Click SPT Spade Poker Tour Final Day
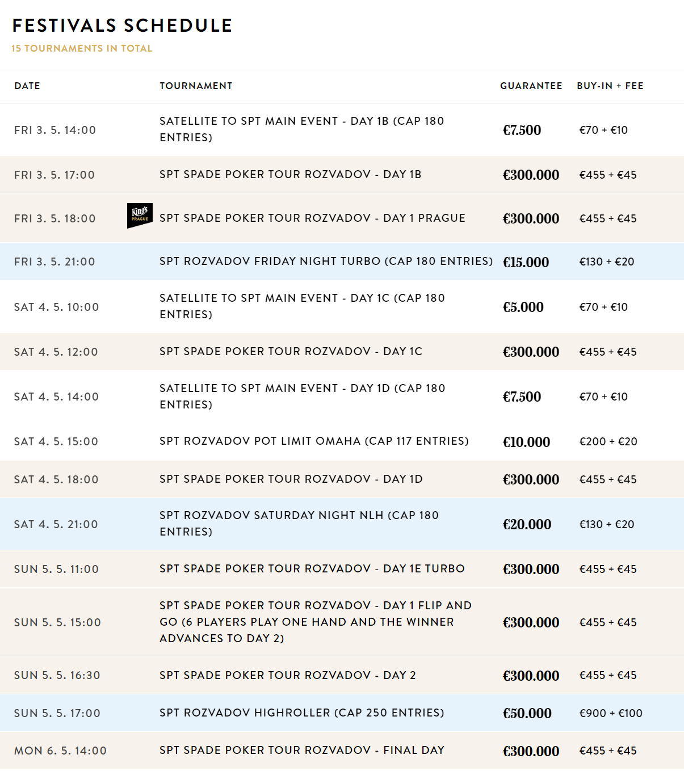684x784 pixels. click(x=301, y=751)
